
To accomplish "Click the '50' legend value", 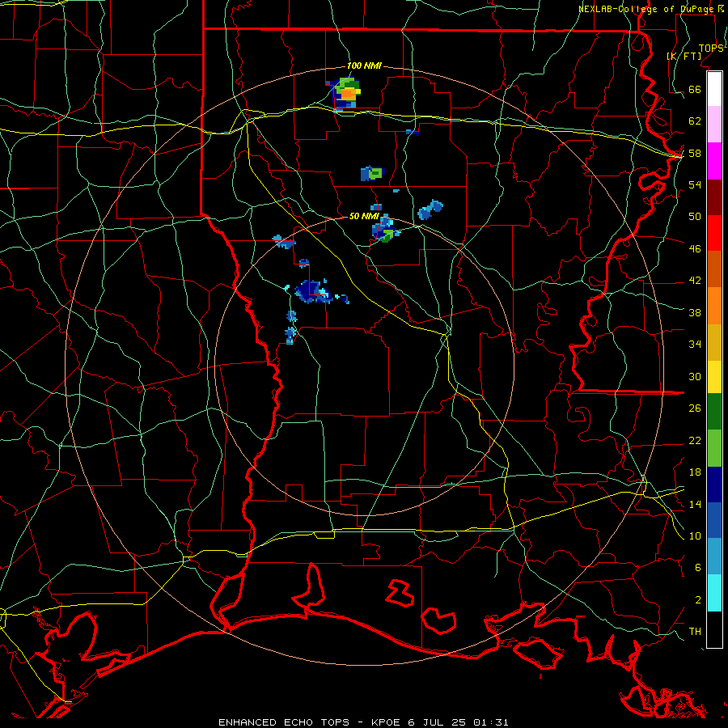I will (695, 216).
